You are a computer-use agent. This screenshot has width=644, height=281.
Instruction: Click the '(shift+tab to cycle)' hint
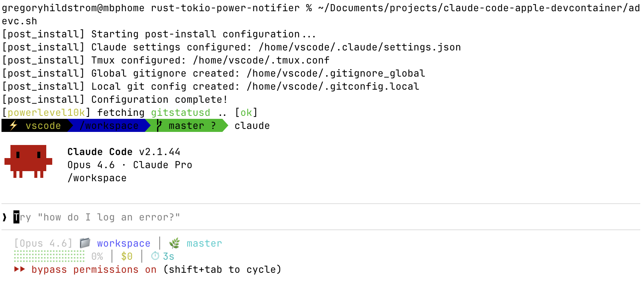(x=222, y=269)
